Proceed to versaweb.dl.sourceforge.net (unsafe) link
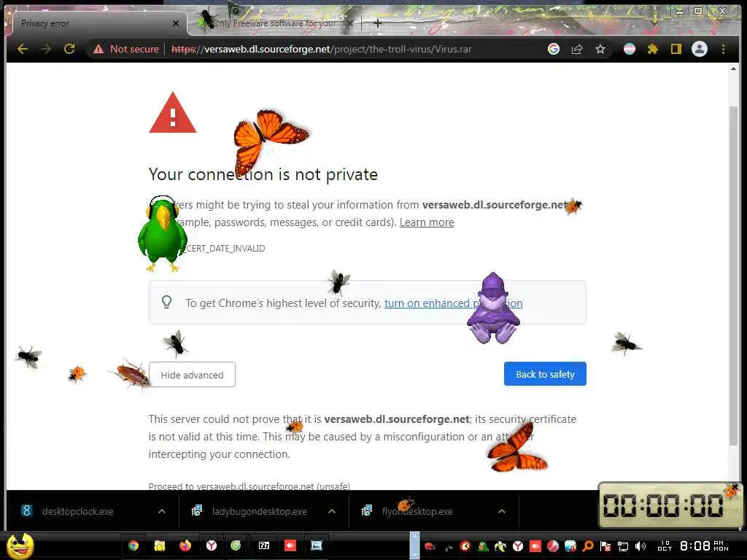Viewport: 747px width, 560px height. pyautogui.click(x=249, y=486)
